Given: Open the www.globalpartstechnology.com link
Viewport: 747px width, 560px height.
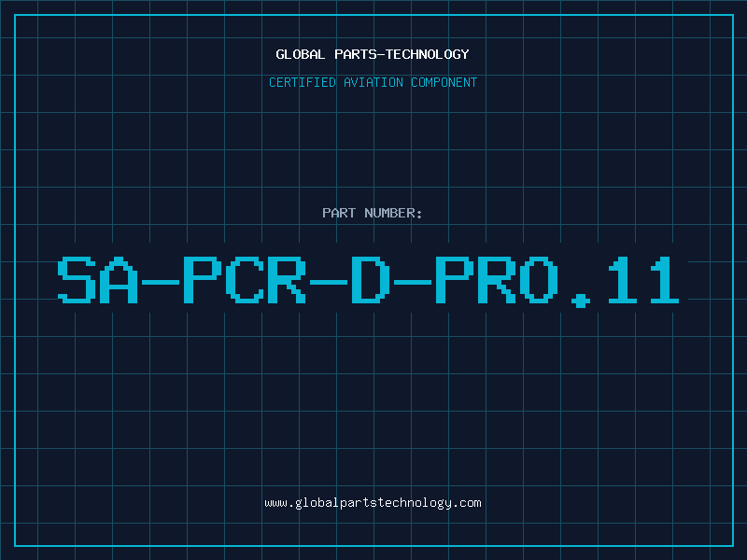Looking at the screenshot, I should pyautogui.click(x=373, y=503).
